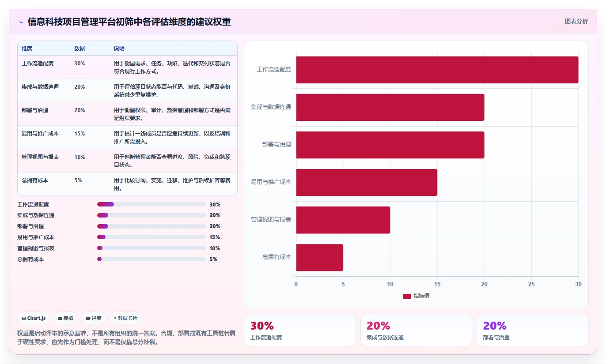Click the 管理视图与报表 chart bar
Image resolution: width=606 pixels, height=364 pixels.
tap(343, 220)
